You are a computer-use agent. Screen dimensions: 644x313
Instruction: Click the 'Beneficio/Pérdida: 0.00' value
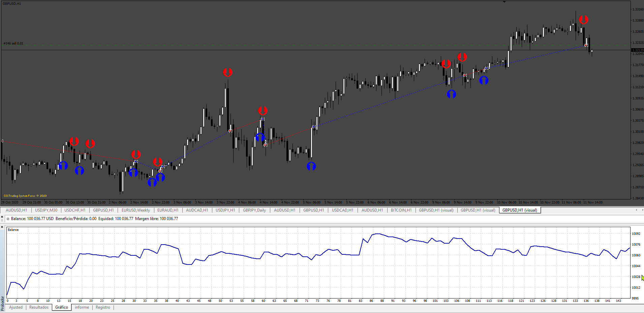(x=76, y=219)
